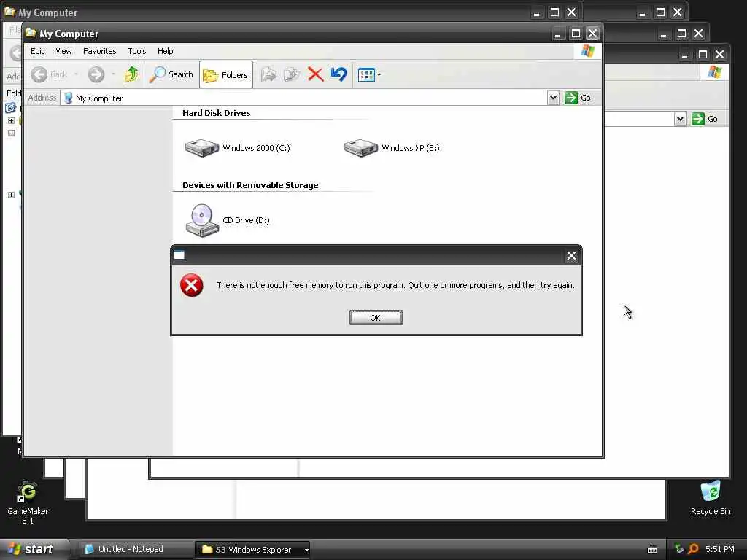The image size is (747, 560).
Task: Open the Help menu
Action: tap(166, 51)
